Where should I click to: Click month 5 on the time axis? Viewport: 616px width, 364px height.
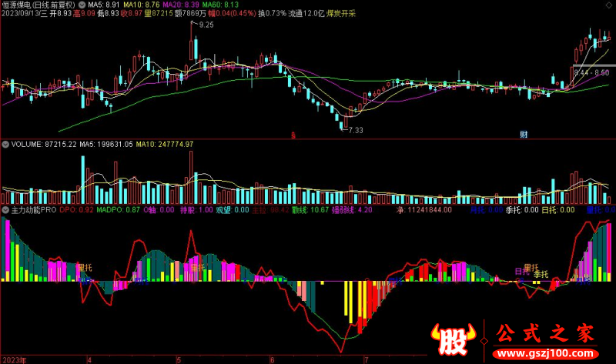click(179, 360)
